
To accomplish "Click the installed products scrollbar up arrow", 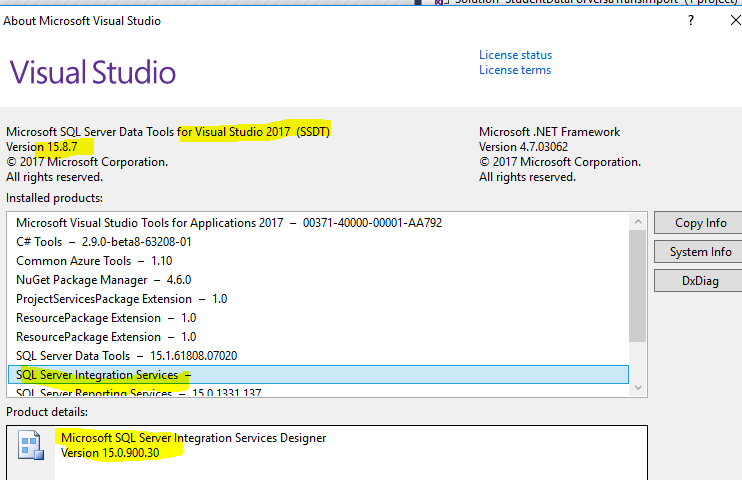I will click(x=637, y=219).
